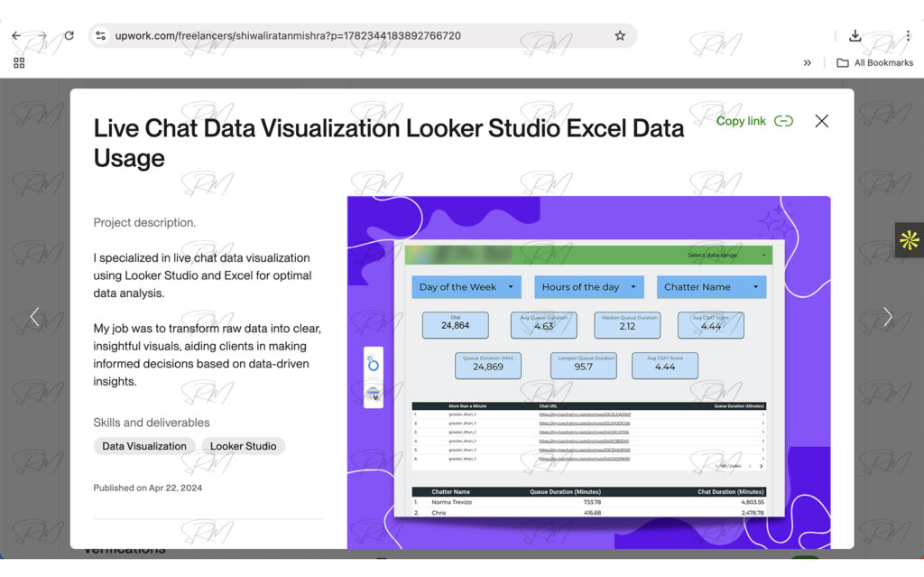Screen dimensions: 924x577
Task: Open the Day of the Week dropdown
Action: click(x=467, y=287)
